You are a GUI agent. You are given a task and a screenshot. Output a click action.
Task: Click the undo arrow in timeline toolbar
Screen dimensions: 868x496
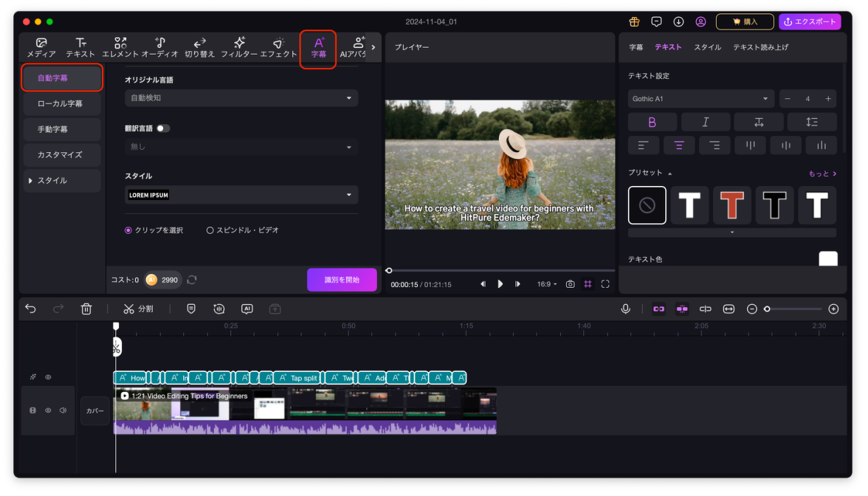pyautogui.click(x=30, y=309)
